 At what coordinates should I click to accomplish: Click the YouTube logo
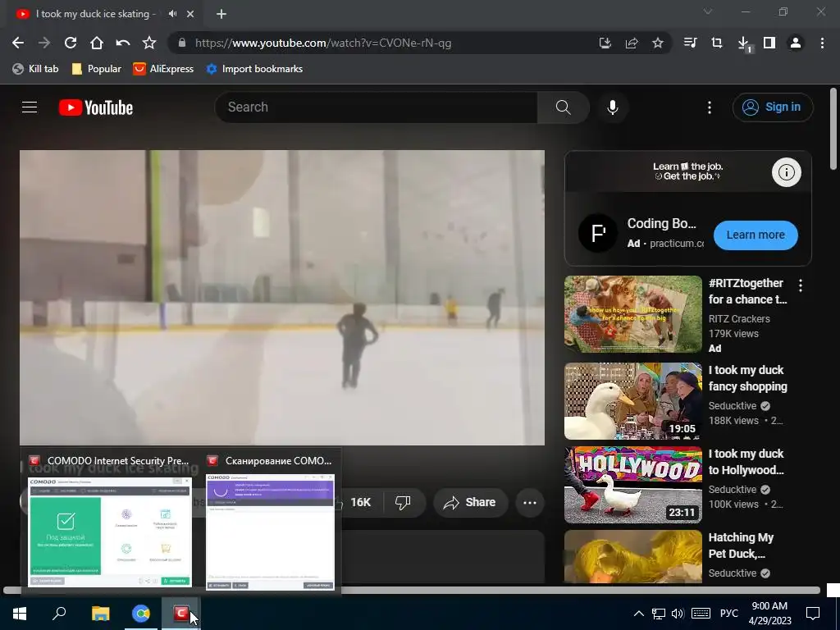[x=96, y=107]
